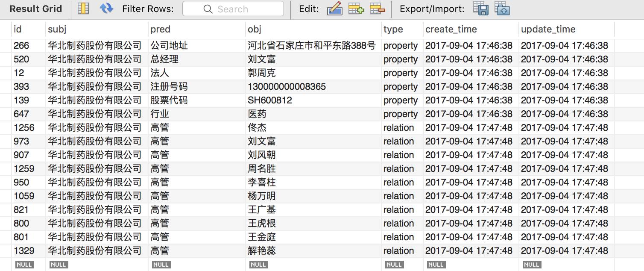The height and width of the screenshot is (271, 644).
Task: Select the cell with id 800
Action: [x=28, y=224]
